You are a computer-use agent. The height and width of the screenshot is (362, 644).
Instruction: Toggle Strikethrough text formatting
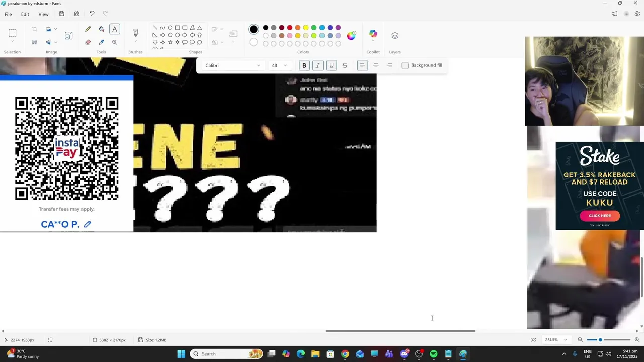[345, 65]
